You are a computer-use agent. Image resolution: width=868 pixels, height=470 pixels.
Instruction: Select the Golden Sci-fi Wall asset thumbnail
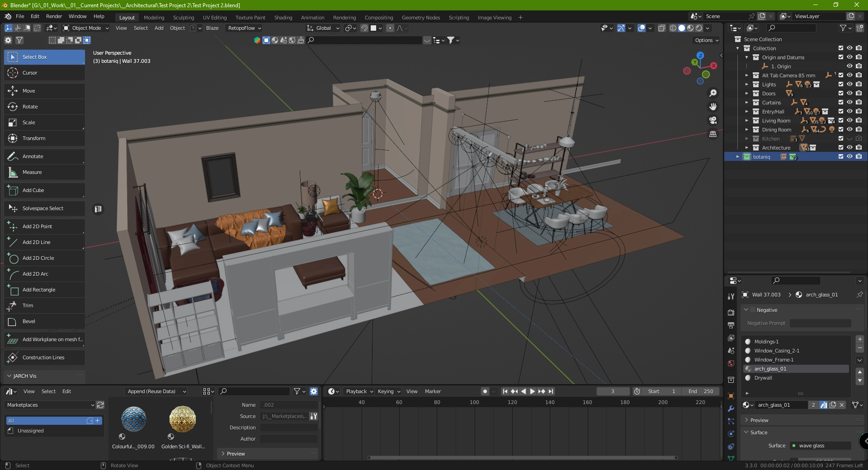point(183,419)
